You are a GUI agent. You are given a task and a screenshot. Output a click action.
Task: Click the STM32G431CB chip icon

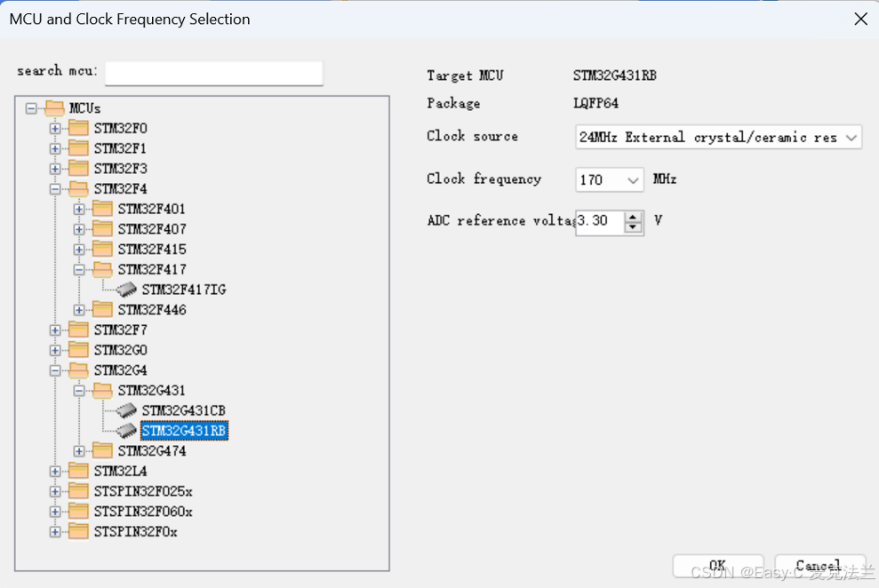coord(127,409)
